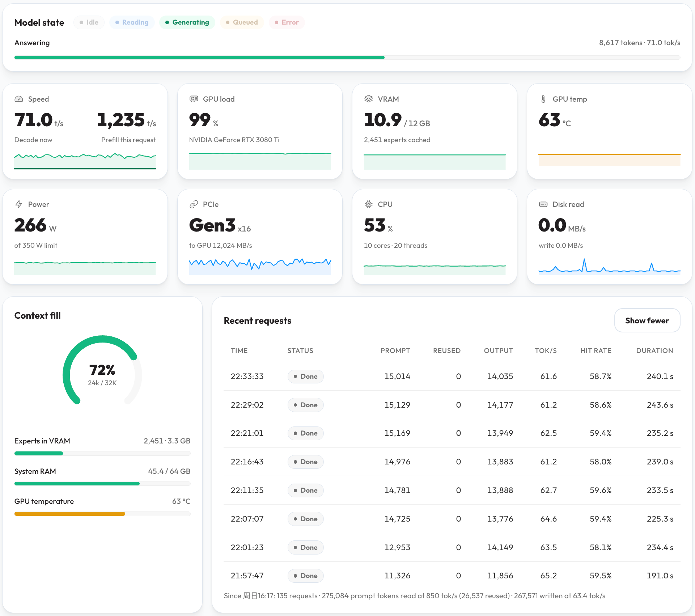Click the speedometer icon beside Speed

tap(19, 99)
